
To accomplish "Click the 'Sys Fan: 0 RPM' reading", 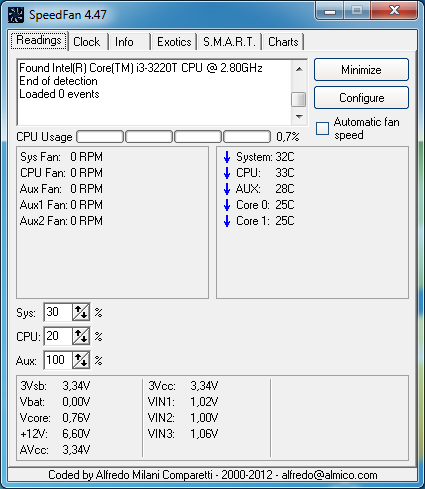I will (x=61, y=157).
